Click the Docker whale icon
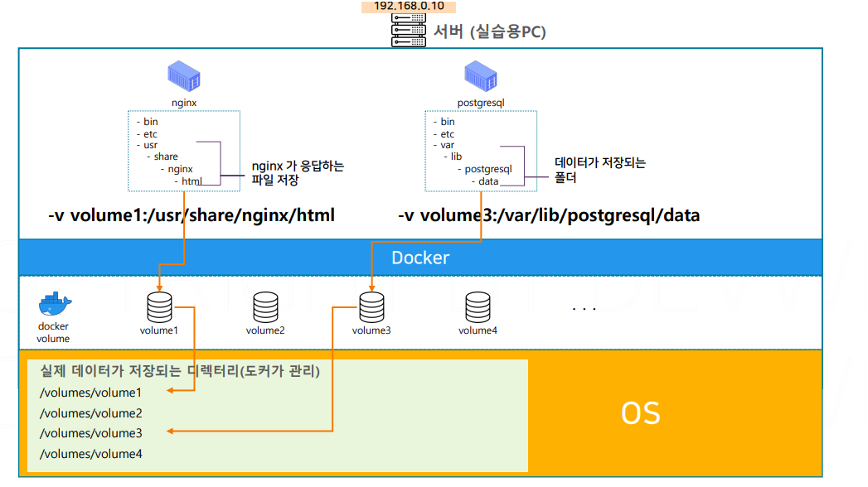Image resolution: width=868 pixels, height=487 pixels. [x=55, y=304]
